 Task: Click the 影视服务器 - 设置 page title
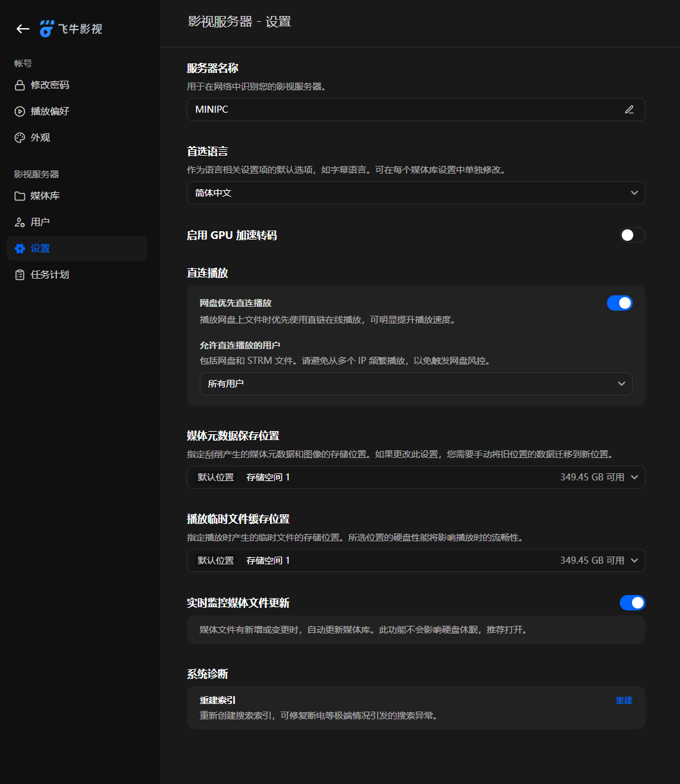239,22
